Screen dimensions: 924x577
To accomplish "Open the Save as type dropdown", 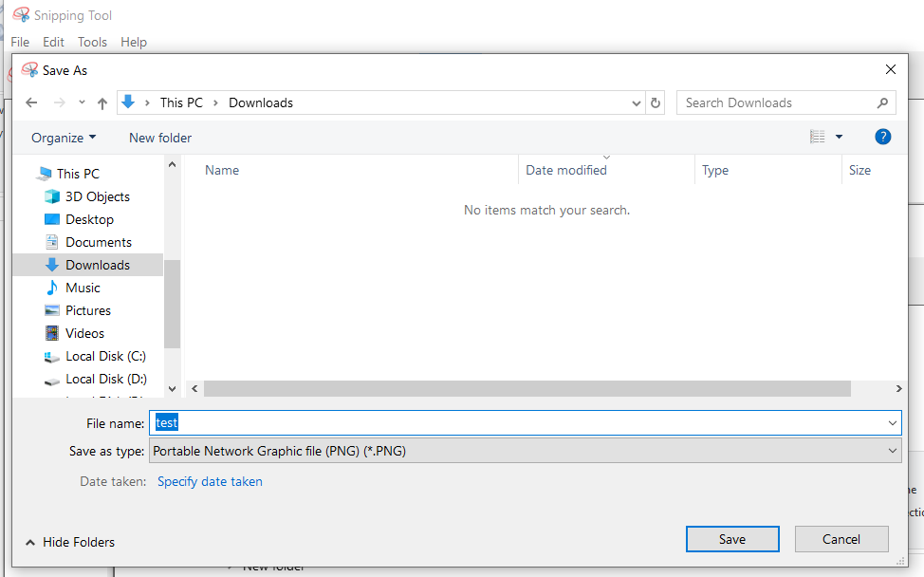I will point(892,452).
